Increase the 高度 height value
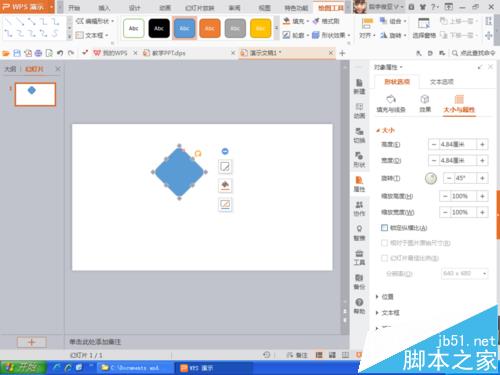This screenshot has height=375, width=500. 482,144
